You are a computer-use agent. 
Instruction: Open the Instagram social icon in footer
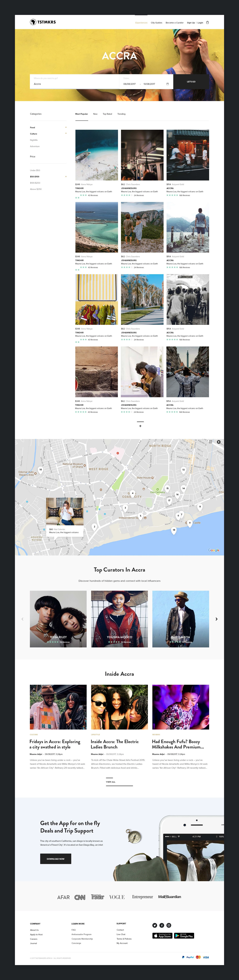[169, 925]
